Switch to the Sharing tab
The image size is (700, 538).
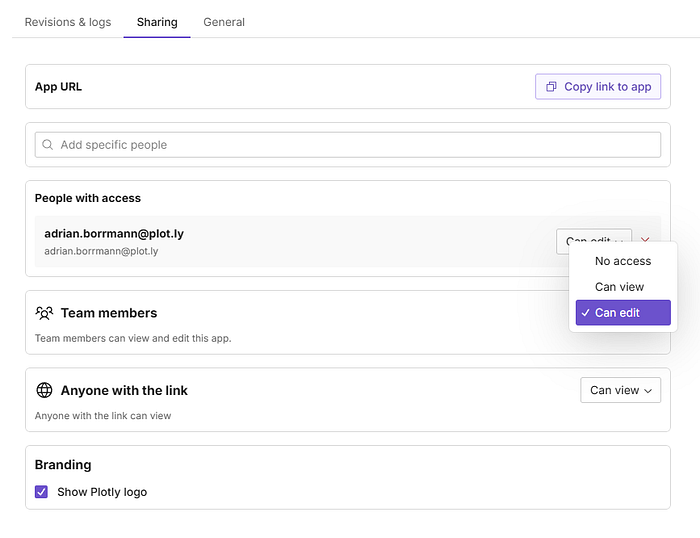(157, 22)
